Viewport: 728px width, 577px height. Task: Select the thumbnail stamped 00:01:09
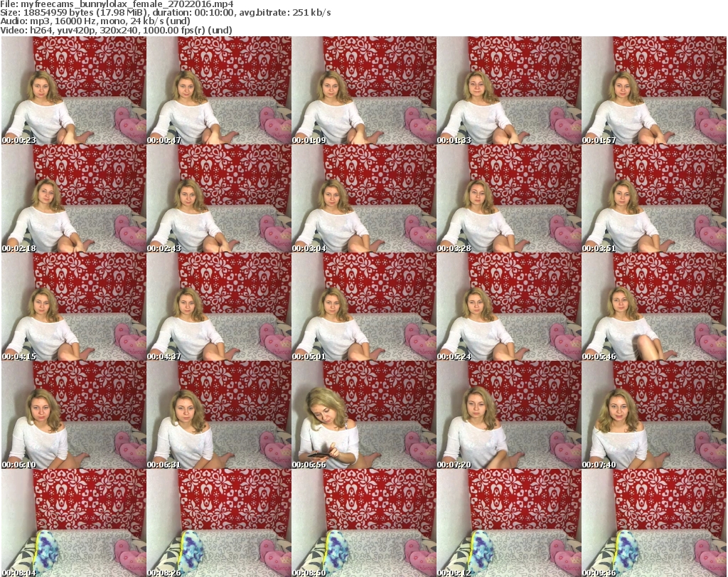tap(364, 90)
